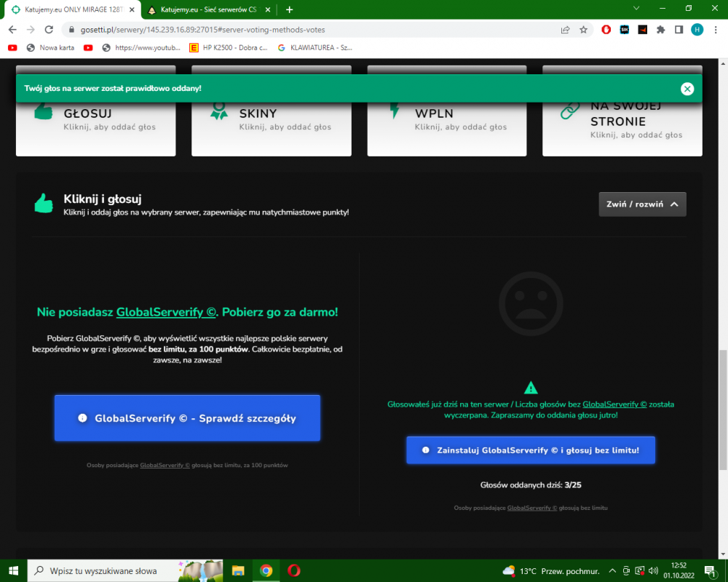Click the chain link icon on the NA SWOJEJ STRONIE card
The height and width of the screenshot is (582, 728).
[x=570, y=111]
